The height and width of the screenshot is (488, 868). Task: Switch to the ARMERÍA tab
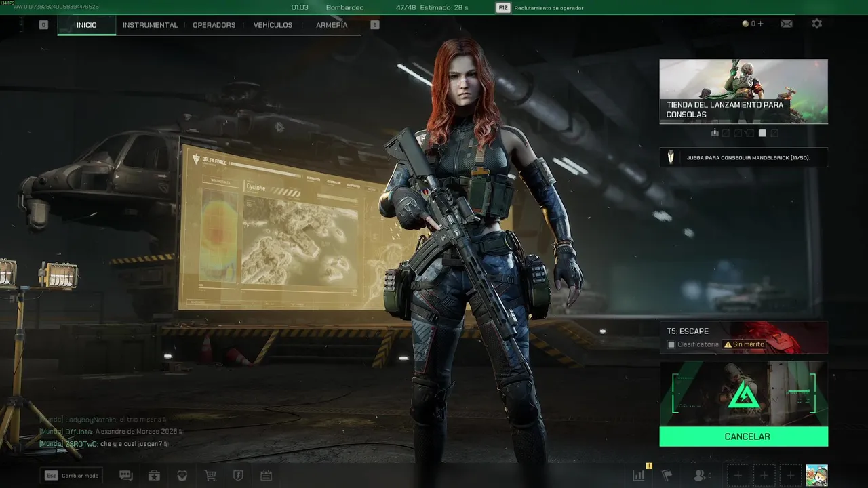(x=332, y=25)
